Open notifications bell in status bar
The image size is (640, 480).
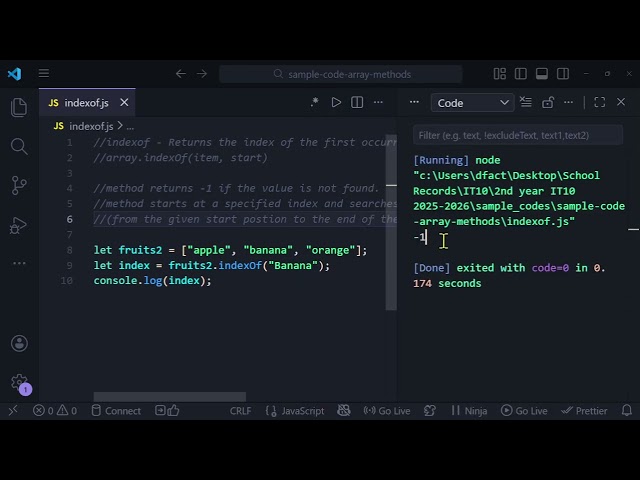[627, 410]
